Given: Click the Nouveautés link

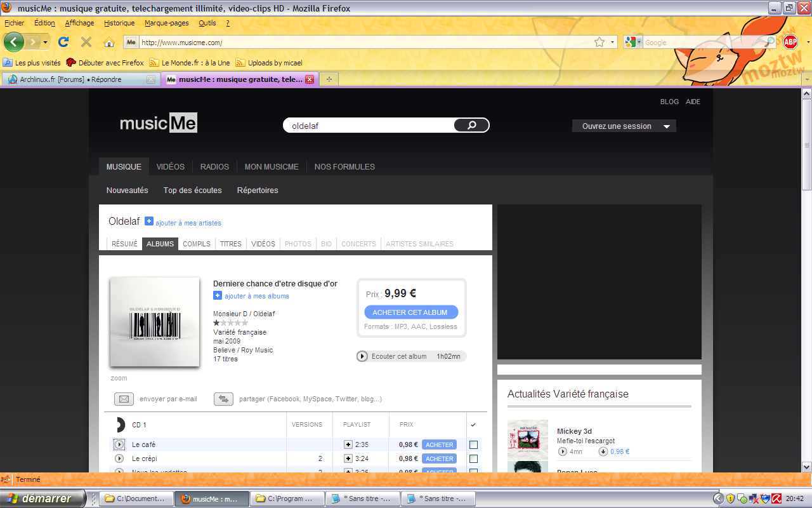Looking at the screenshot, I should (127, 190).
